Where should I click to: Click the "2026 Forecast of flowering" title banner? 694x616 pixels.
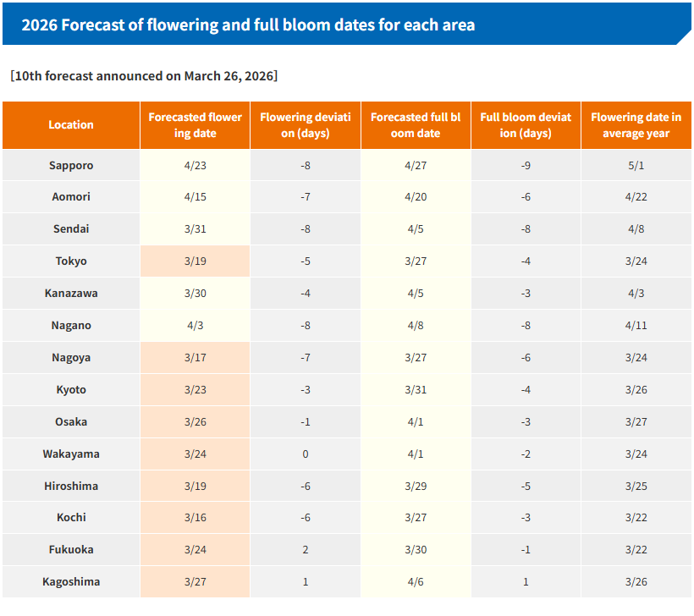(248, 25)
